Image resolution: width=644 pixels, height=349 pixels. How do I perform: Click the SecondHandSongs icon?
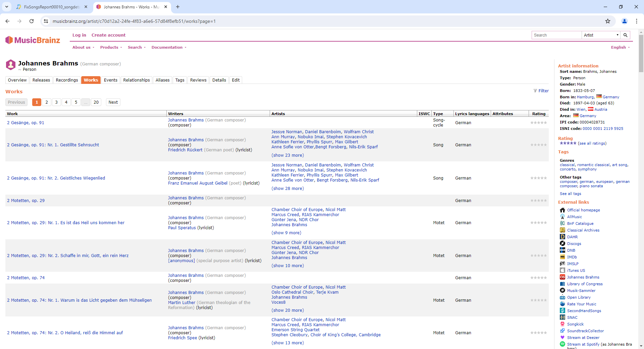click(562, 311)
